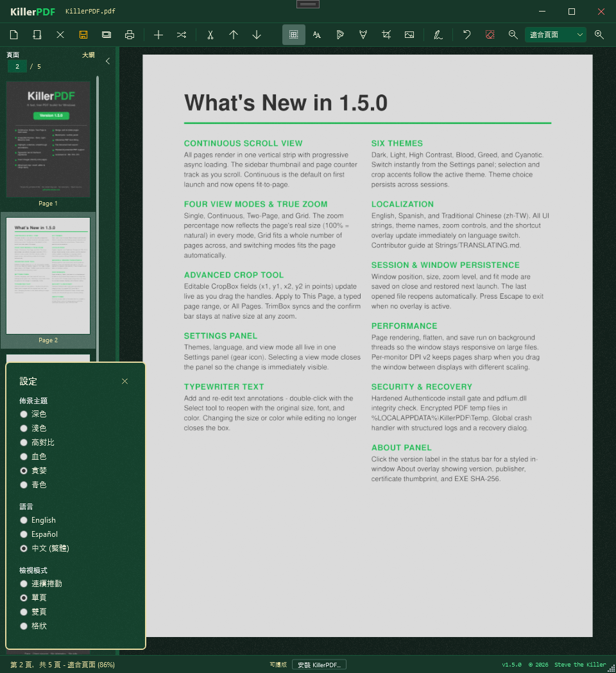616x673 pixels.
Task: Pick the highlighter tool icon
Action: coord(340,35)
